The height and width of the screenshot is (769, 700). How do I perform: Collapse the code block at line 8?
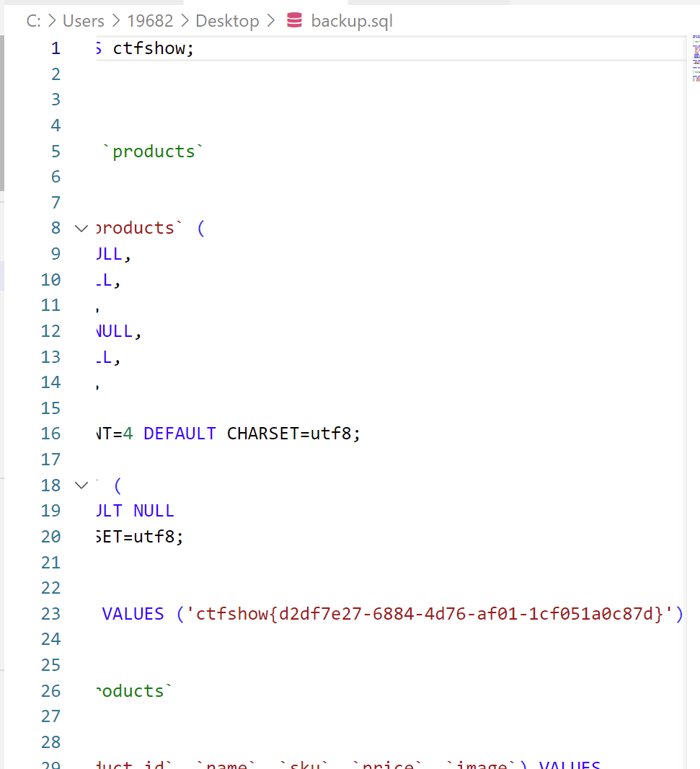tap(81, 228)
